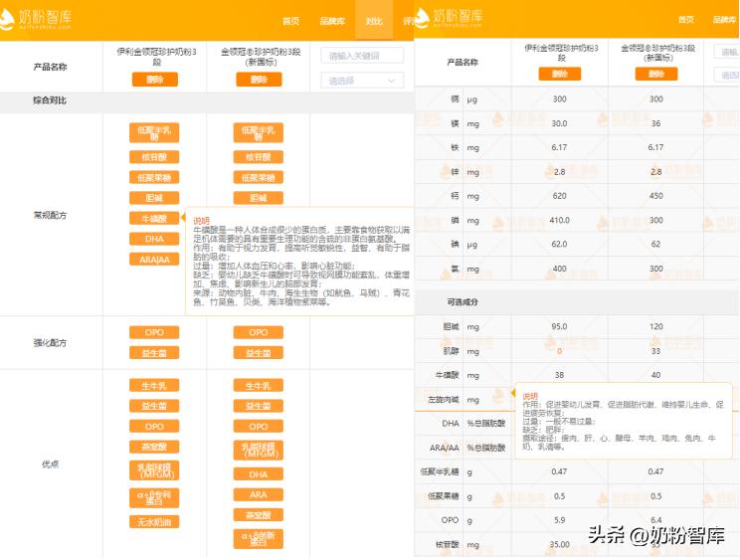
Task: Delete 伊利金领冠珍护奶粉3段 in right screenshot
Action: point(560,74)
